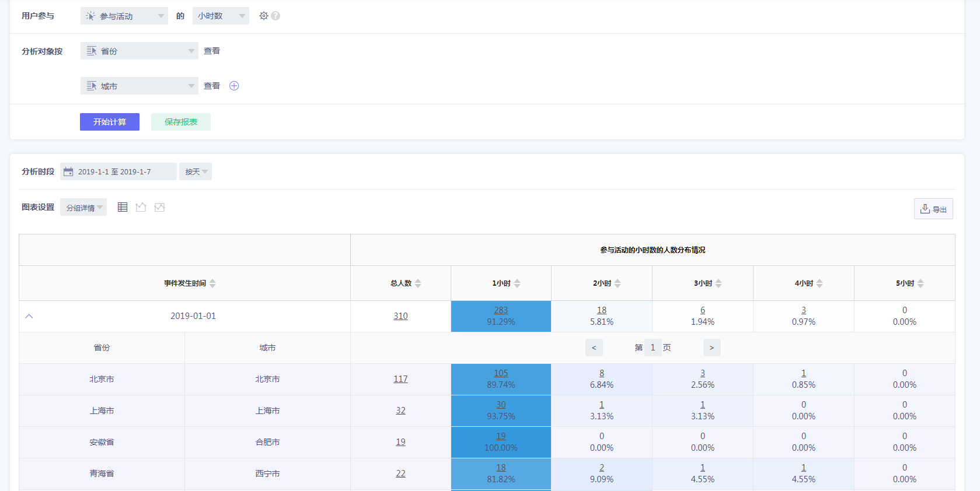Click the question mark help icon
Image resolution: width=980 pixels, height=491 pixels.
tap(275, 16)
